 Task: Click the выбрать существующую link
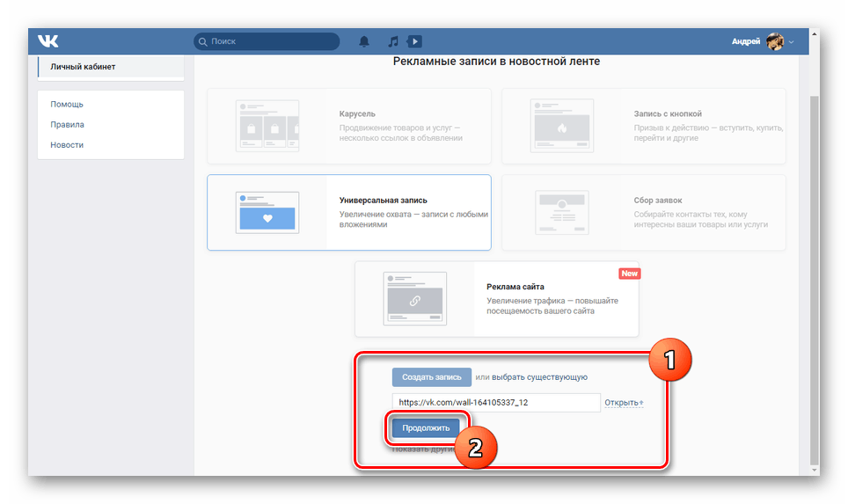click(x=539, y=377)
